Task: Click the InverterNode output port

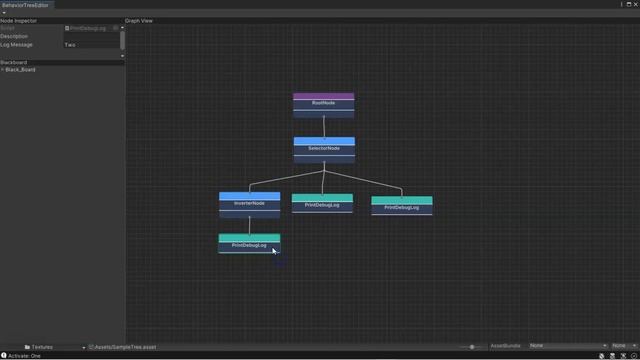Action: 250,217
